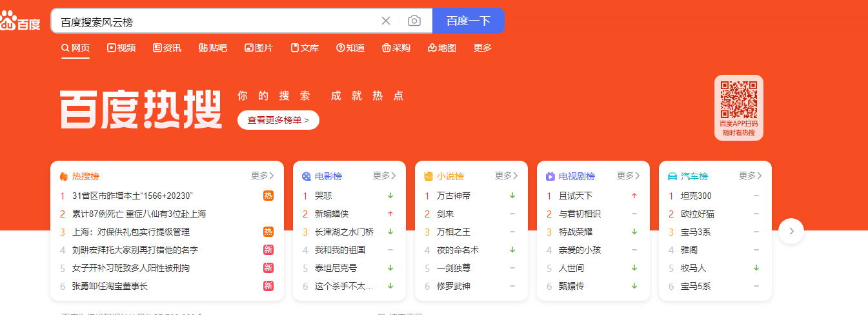The image size is (868, 315).
Task: Select the 网页 tab
Action: [x=76, y=48]
